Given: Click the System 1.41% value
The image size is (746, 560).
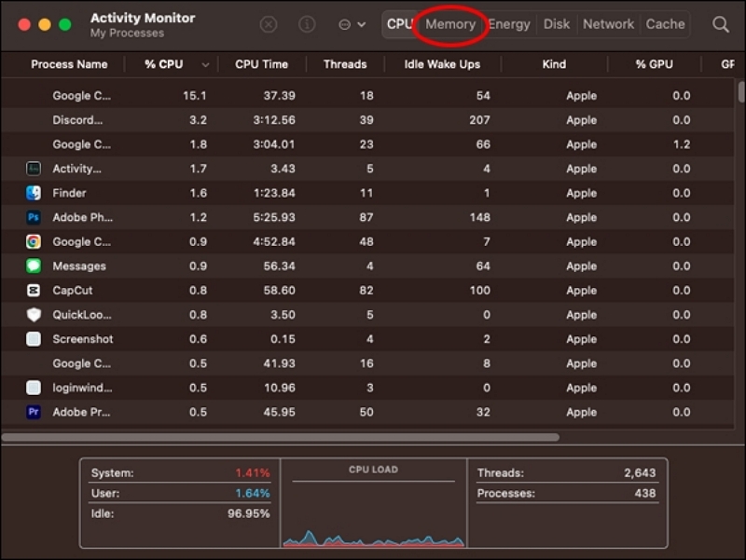Looking at the screenshot, I should [253, 473].
